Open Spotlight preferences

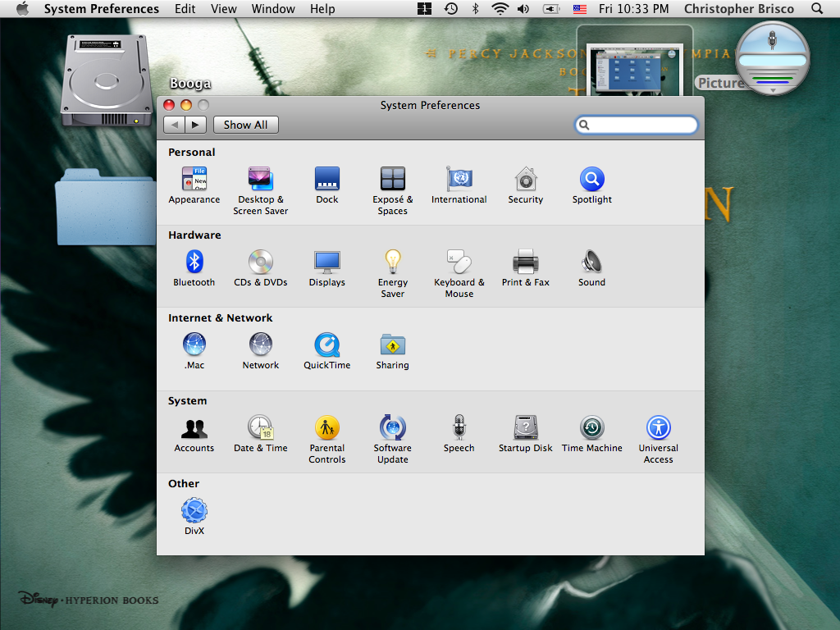coord(591,179)
